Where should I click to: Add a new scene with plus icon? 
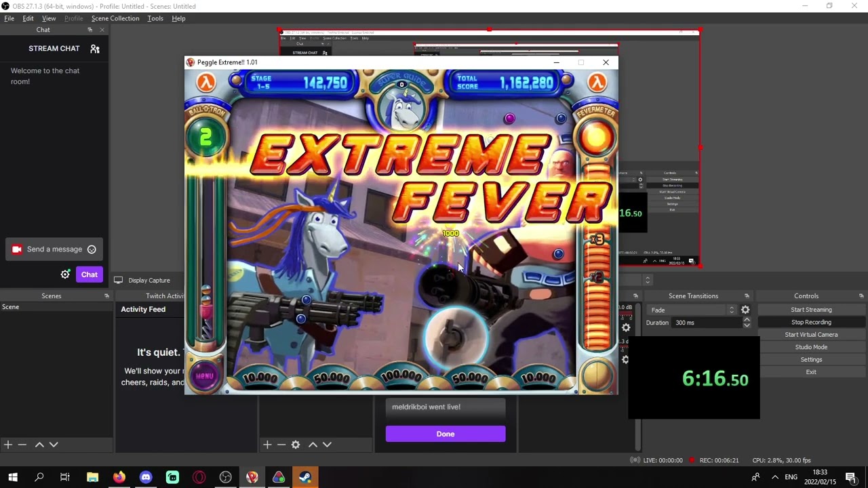point(8,445)
